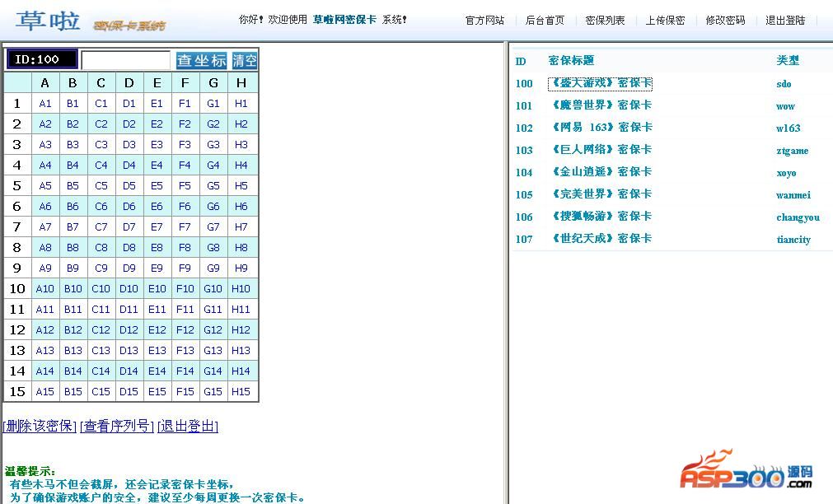The width and height of the screenshot is (833, 504).
Task: Select grid cell A15
Action: (45, 391)
